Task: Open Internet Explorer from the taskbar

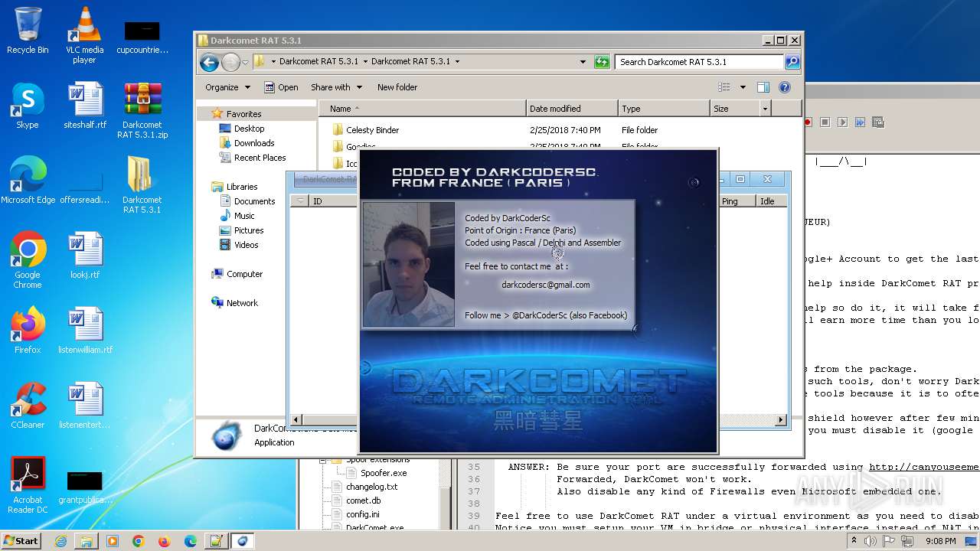Action: 60,541
